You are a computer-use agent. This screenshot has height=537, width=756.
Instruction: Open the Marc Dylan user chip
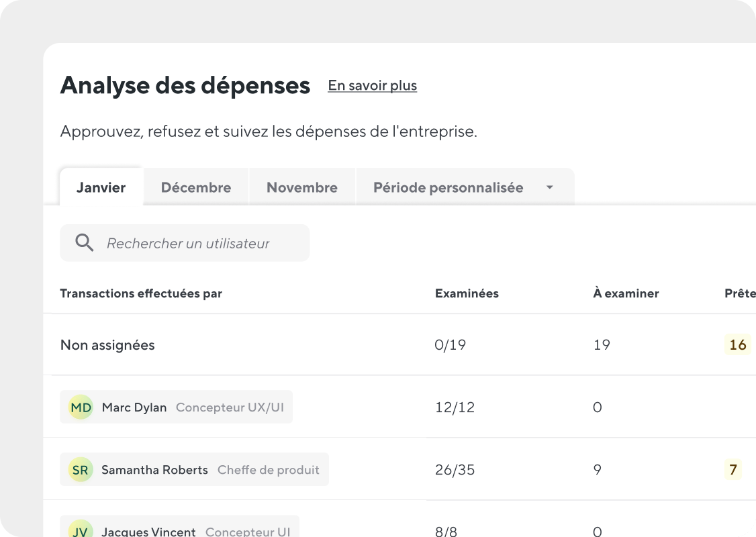(176, 407)
